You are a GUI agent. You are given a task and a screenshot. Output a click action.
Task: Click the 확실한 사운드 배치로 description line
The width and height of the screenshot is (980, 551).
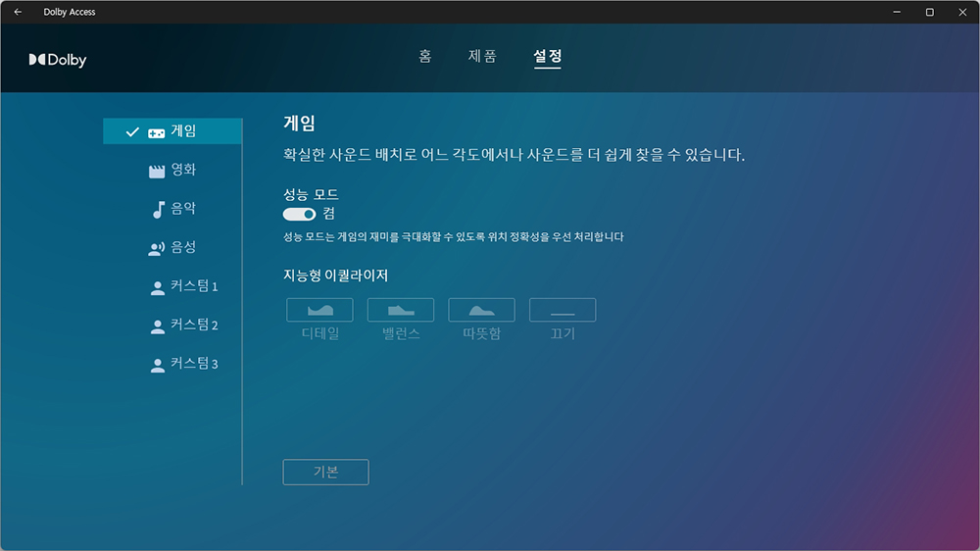[514, 155]
